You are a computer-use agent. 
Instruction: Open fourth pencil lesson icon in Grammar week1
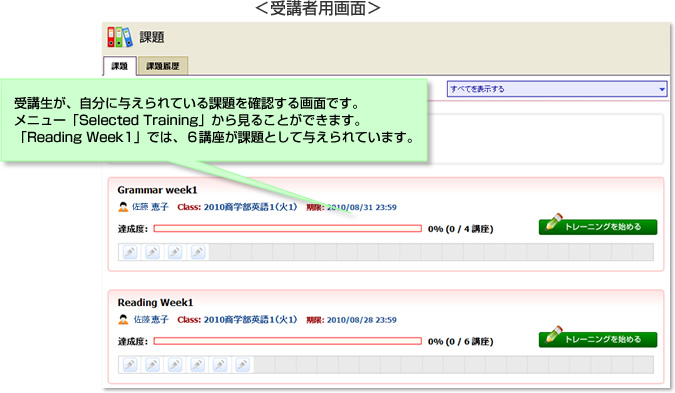[x=198, y=252]
